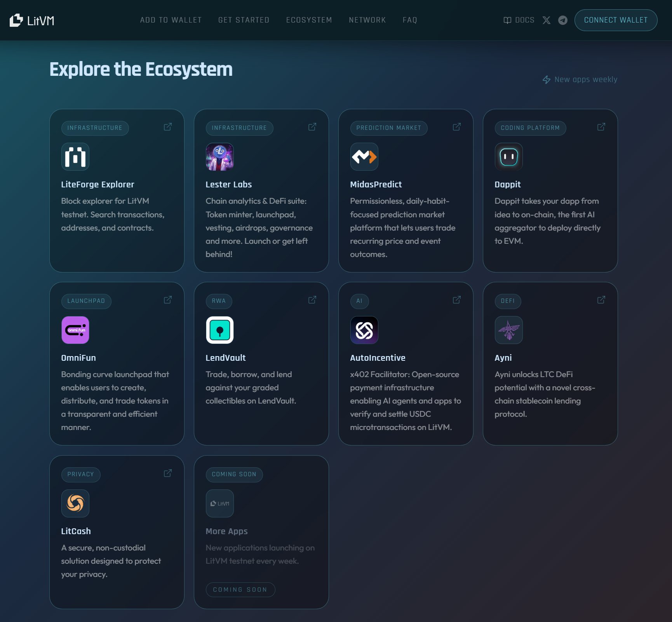Open the MidasPredict title link

tap(376, 185)
